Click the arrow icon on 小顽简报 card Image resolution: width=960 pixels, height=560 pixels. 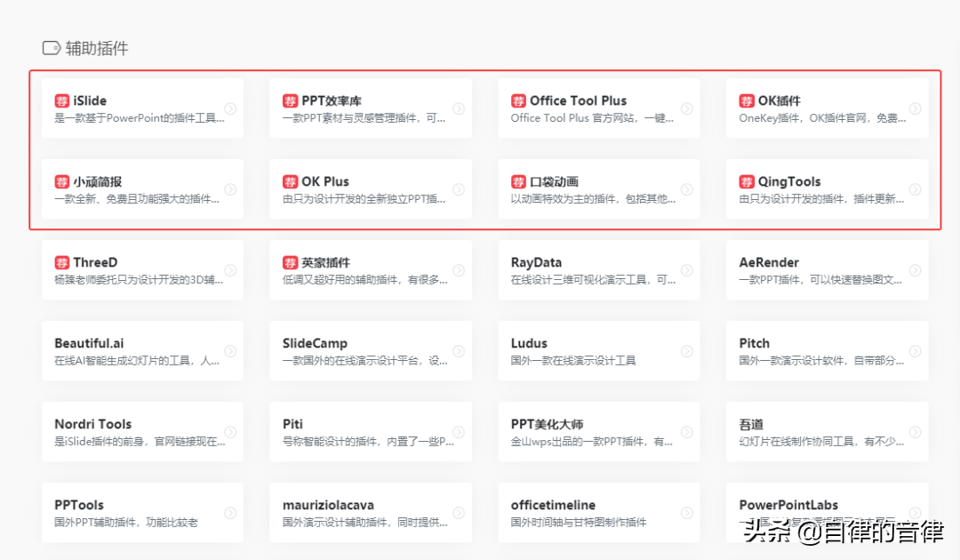(x=230, y=189)
